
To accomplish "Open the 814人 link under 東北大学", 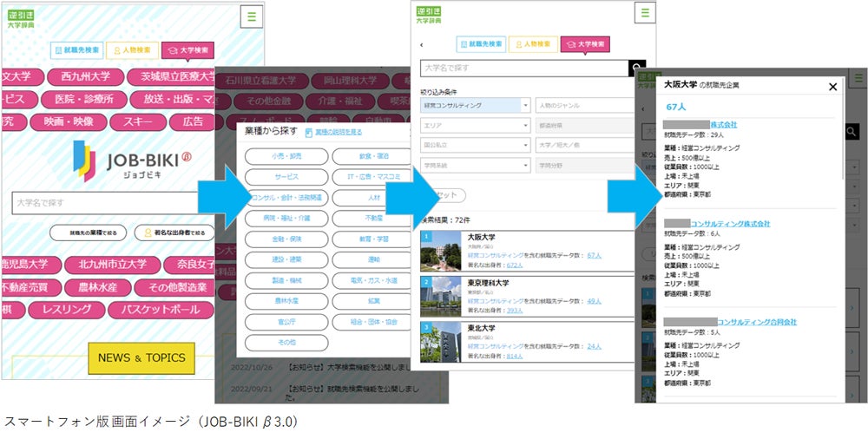I will (515, 356).
